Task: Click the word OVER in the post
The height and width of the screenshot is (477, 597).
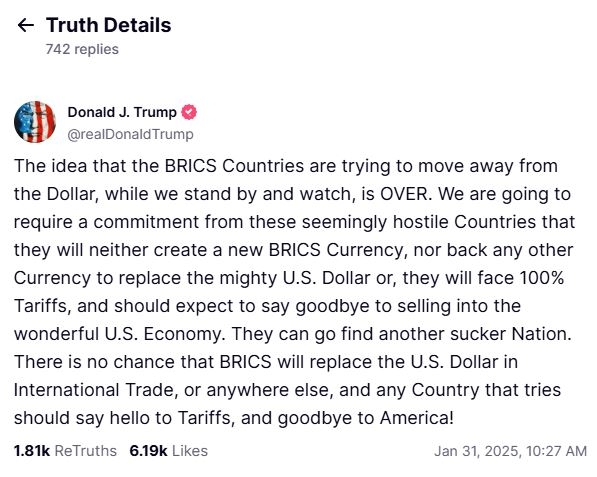Action: coord(405,194)
